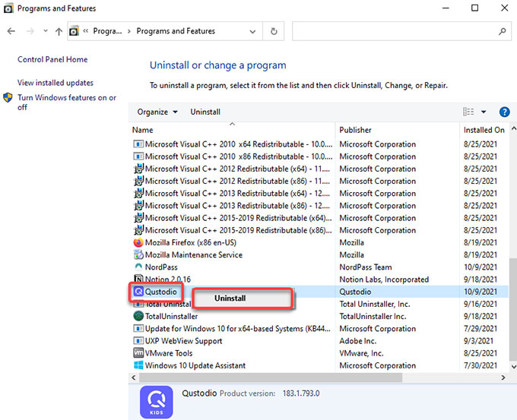Image resolution: width=517 pixels, height=420 pixels.
Task: Click the vertical scrollbar thumb
Action: 513,309
